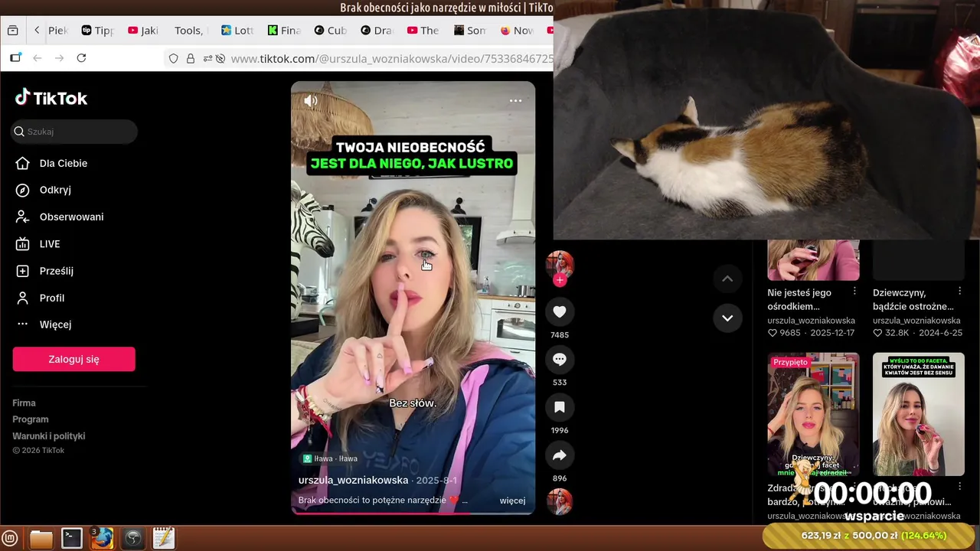The height and width of the screenshot is (551, 980).
Task: Switch to Firefox in the taskbar
Action: tap(102, 539)
